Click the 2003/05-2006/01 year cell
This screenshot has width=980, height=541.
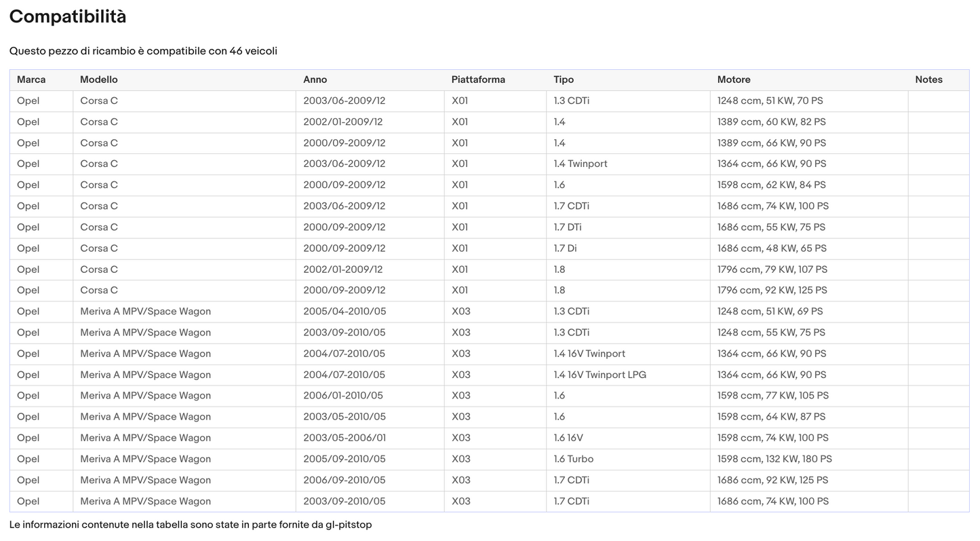pyautogui.click(x=344, y=438)
